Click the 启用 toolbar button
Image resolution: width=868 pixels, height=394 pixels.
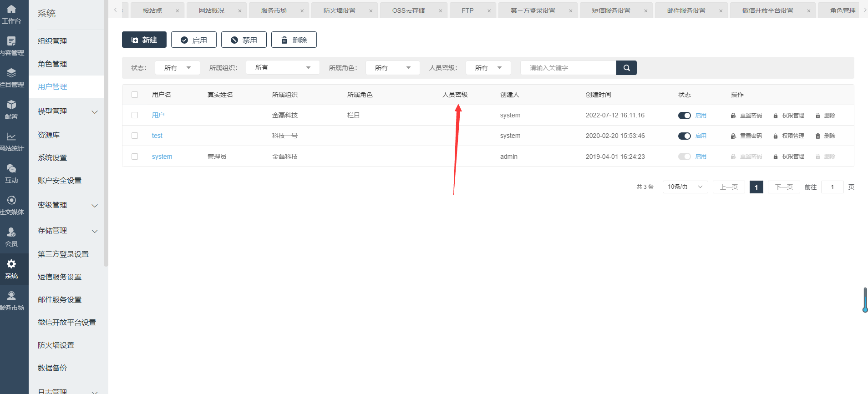coord(194,40)
